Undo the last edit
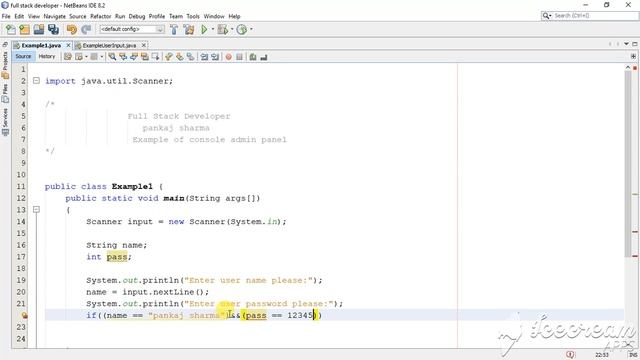Image resolution: width=640 pixels, height=360 pixels. pyautogui.click(x=72, y=29)
